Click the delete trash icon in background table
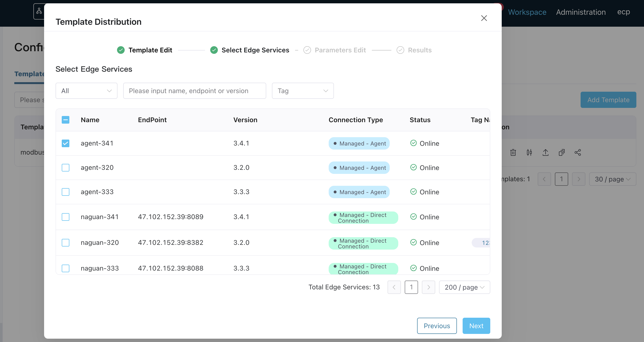 [x=513, y=152]
